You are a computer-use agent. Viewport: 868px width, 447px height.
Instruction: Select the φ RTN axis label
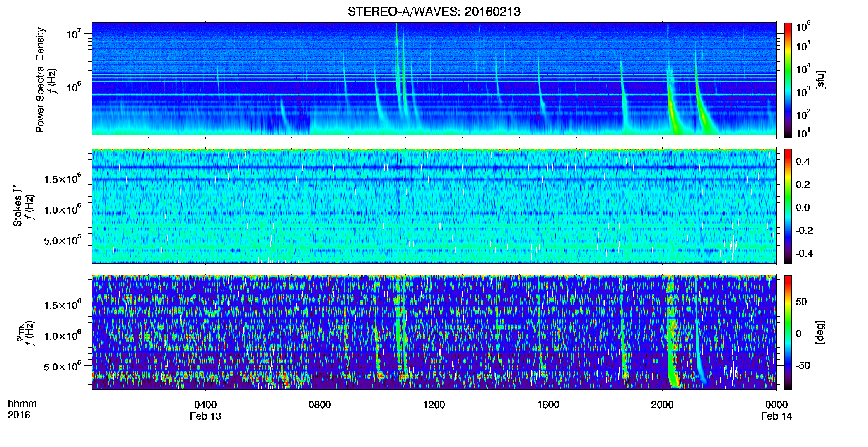(x=19, y=333)
